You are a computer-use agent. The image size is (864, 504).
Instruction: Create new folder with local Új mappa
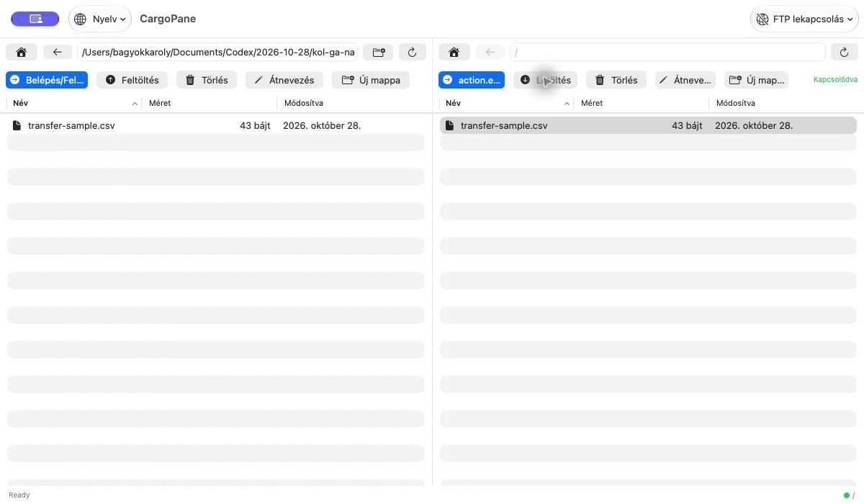pos(371,80)
